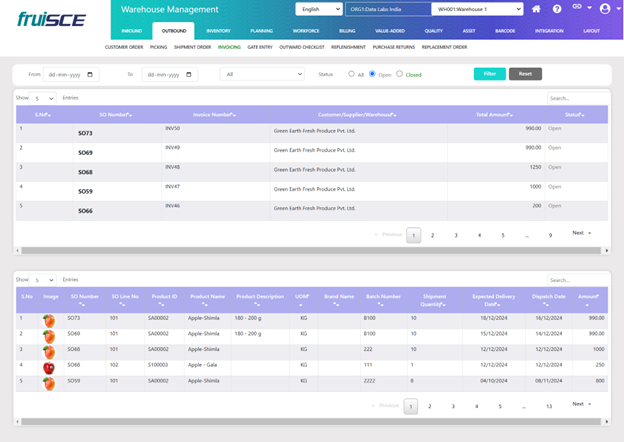Open the From date calendar picker icon
The height and width of the screenshot is (442, 624).
click(x=91, y=74)
